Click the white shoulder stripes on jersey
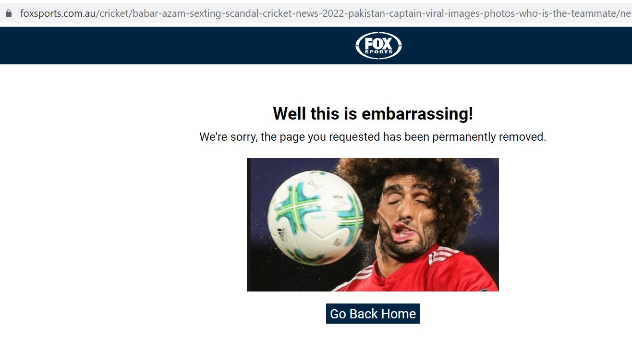The width and height of the screenshot is (632, 364). 445,254
